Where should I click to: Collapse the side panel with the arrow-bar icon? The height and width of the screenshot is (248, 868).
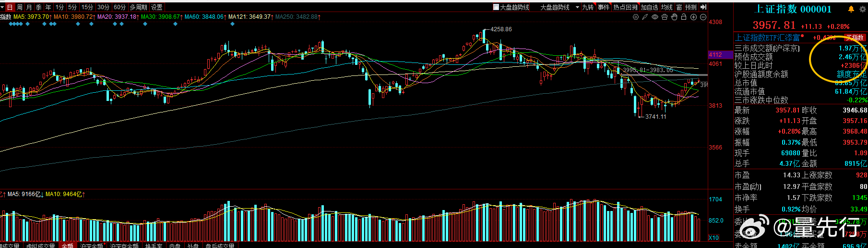(x=703, y=7)
